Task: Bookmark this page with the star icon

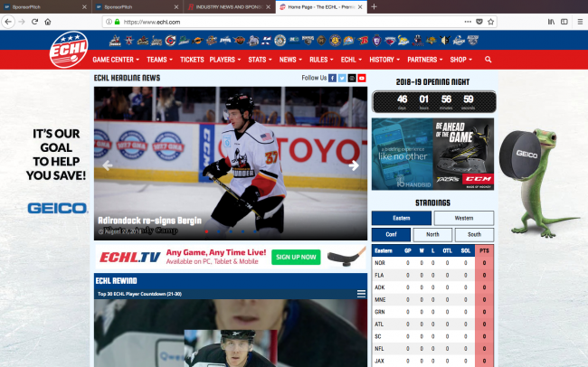Action: [491, 21]
